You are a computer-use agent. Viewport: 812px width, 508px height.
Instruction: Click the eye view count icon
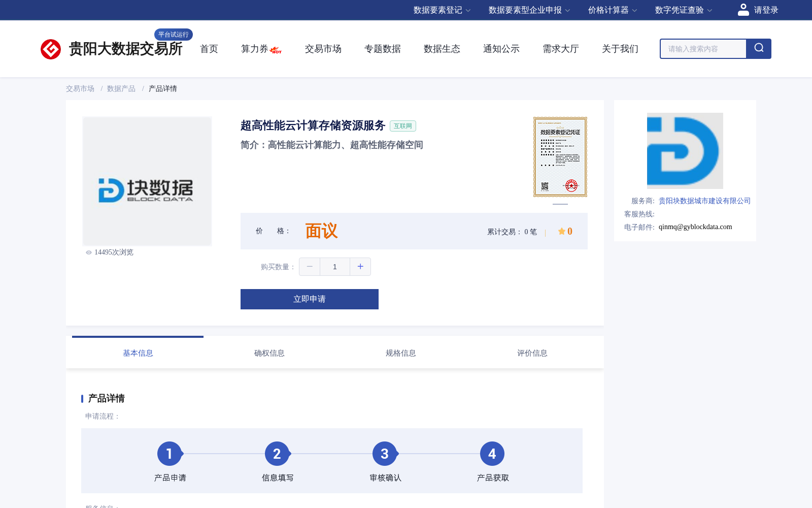[x=89, y=252]
